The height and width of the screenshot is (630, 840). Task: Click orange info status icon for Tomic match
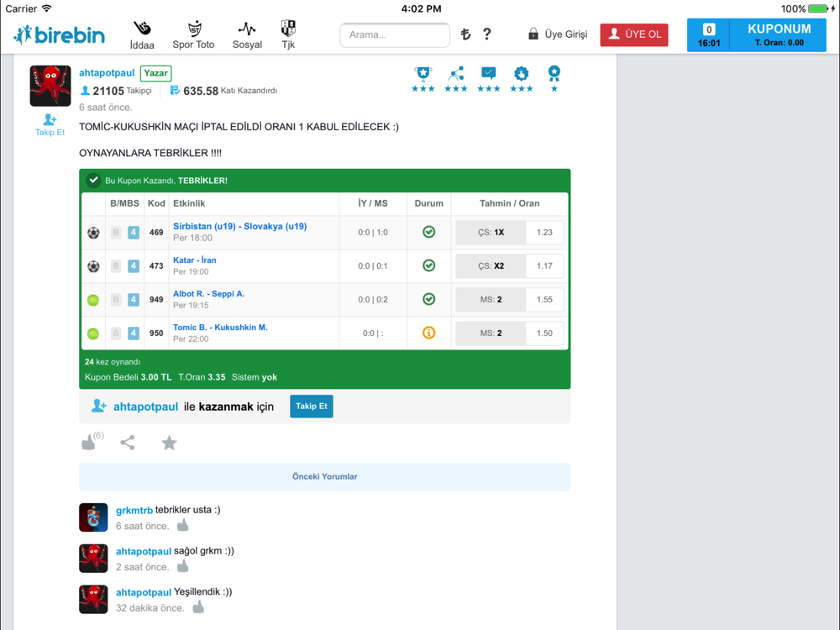click(428, 333)
